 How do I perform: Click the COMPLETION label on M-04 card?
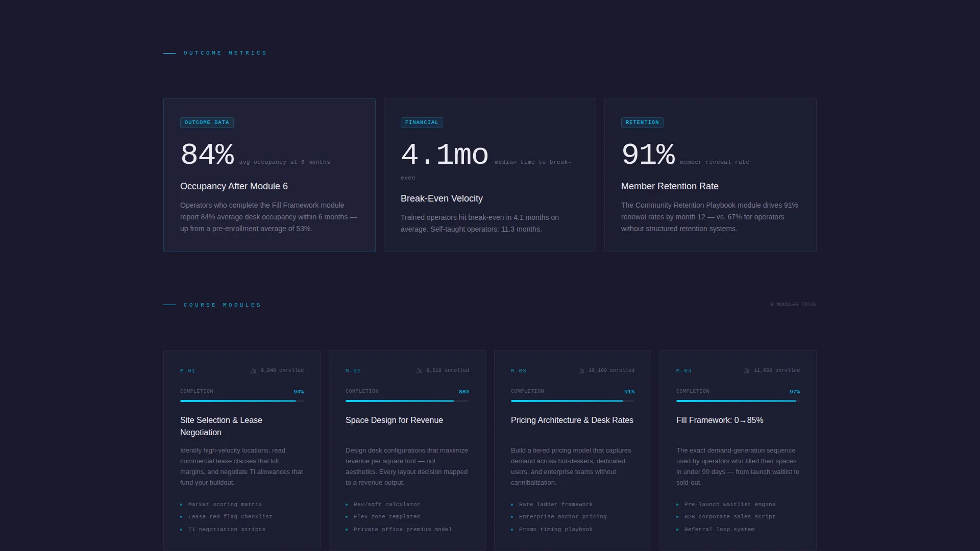click(693, 391)
